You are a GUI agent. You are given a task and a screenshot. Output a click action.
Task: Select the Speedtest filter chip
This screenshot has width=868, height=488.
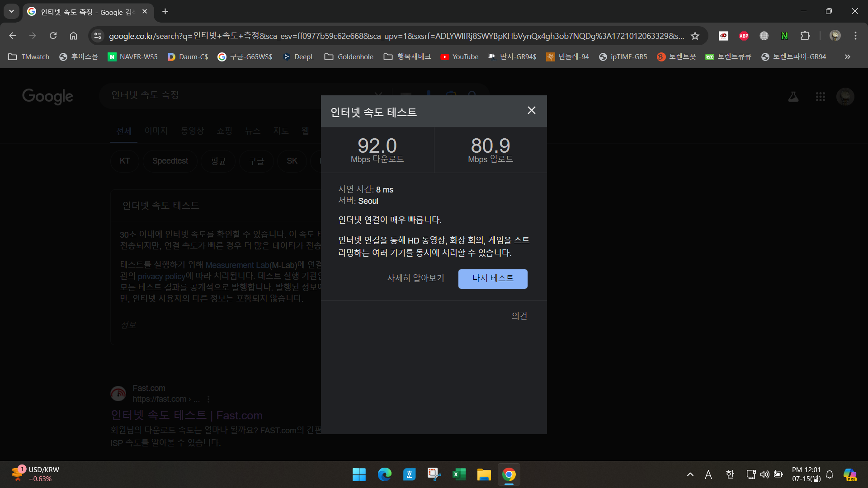pos(170,161)
